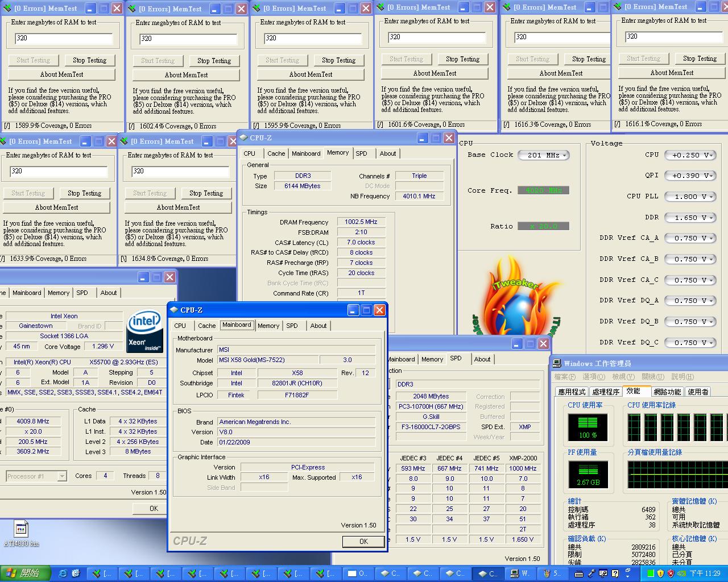This screenshot has width=728, height=582.
Task: Click About MemTest in window showing 1595.9% coverage
Action: pyautogui.click(x=311, y=74)
